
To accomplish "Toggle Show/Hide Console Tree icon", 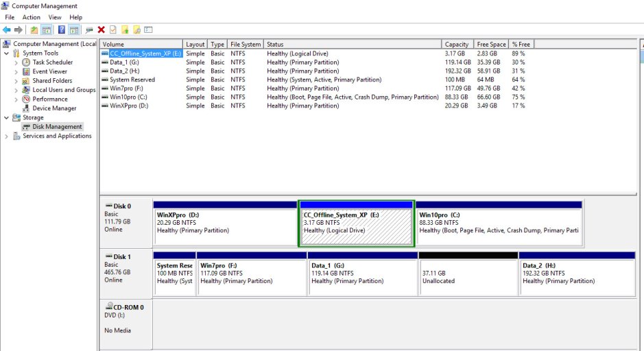I will (47, 30).
